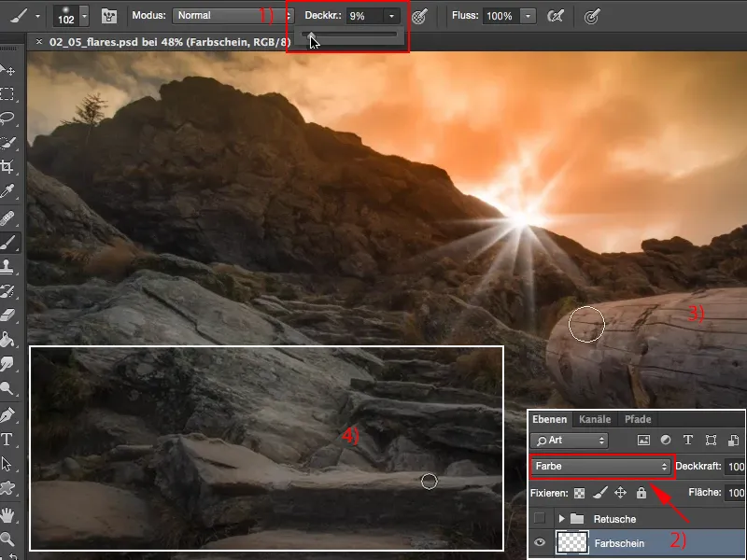The width and height of the screenshot is (747, 560).
Task: Open the brush settings panel icon
Action: [109, 16]
